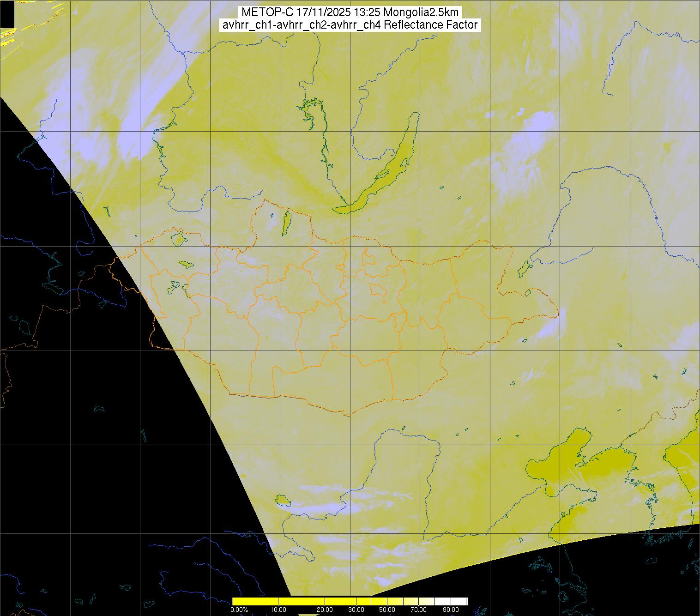This screenshot has height=616, width=700.
Task: Click the large black no-data area at left
Action: [x=92, y=416]
